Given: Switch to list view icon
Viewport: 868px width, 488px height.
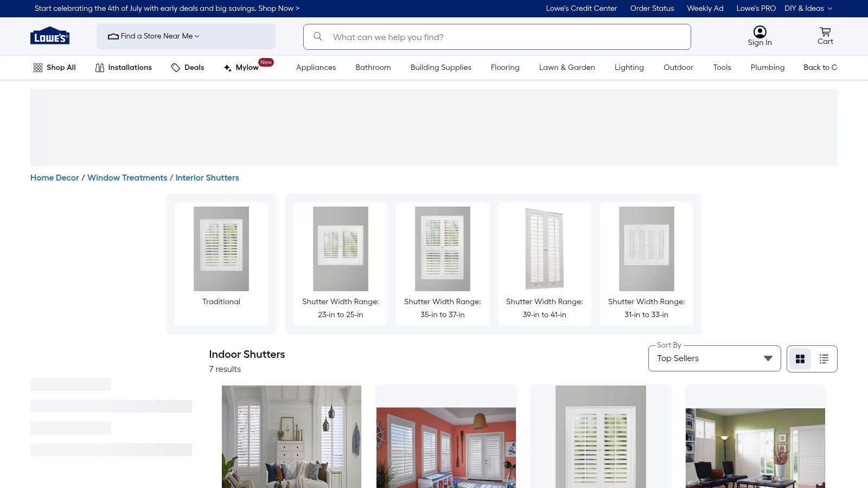Looking at the screenshot, I should 824,359.
